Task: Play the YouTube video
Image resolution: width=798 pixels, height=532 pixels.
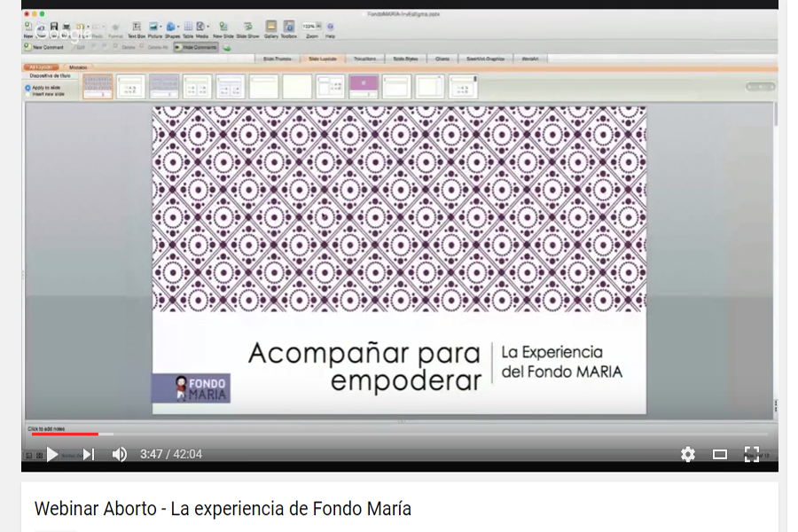Action: pyautogui.click(x=52, y=454)
